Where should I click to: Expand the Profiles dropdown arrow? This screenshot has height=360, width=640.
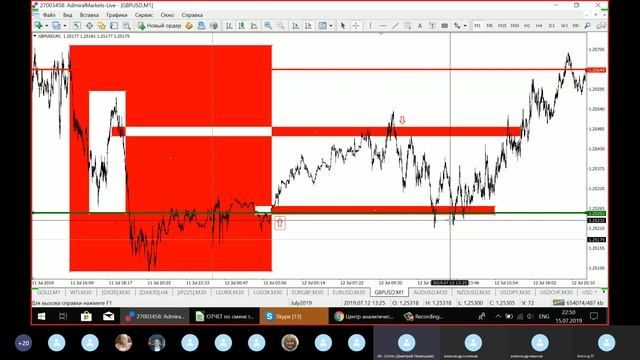64,26
